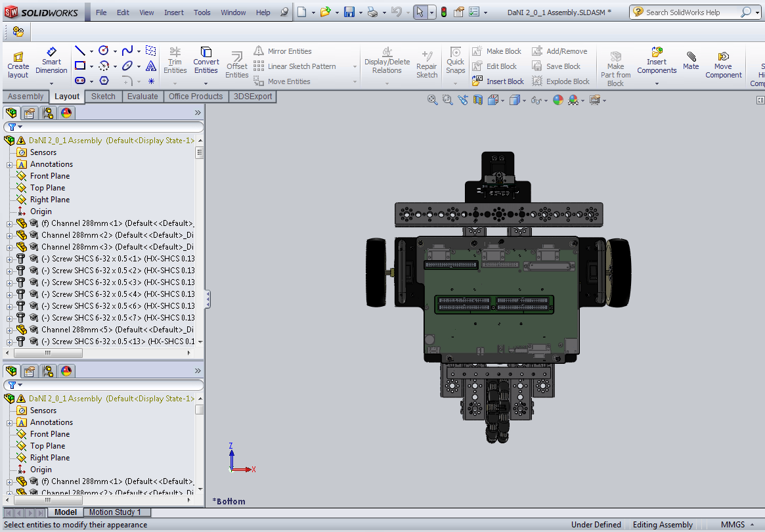Open the Insert menu
Screen dimensions: 765x532
click(174, 12)
